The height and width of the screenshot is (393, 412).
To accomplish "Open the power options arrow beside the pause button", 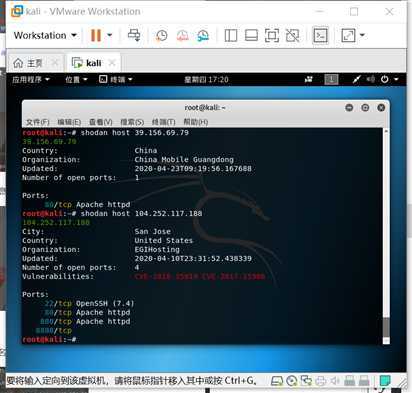I will (110, 35).
